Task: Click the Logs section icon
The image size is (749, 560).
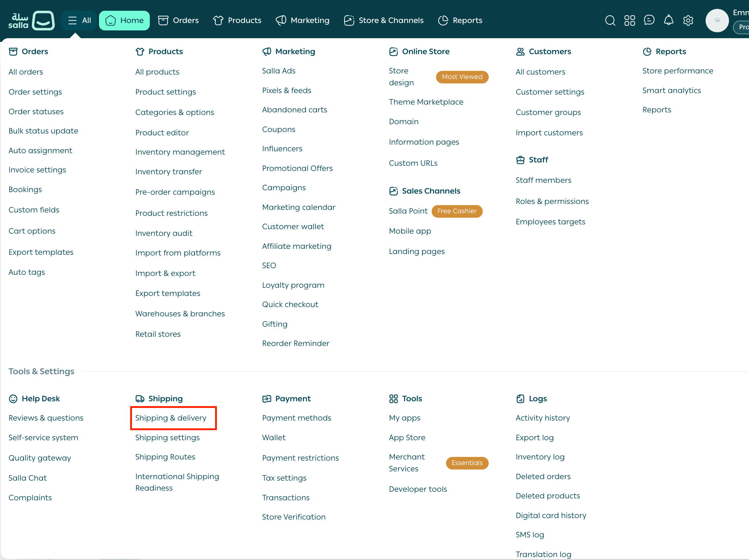Action: (520, 399)
